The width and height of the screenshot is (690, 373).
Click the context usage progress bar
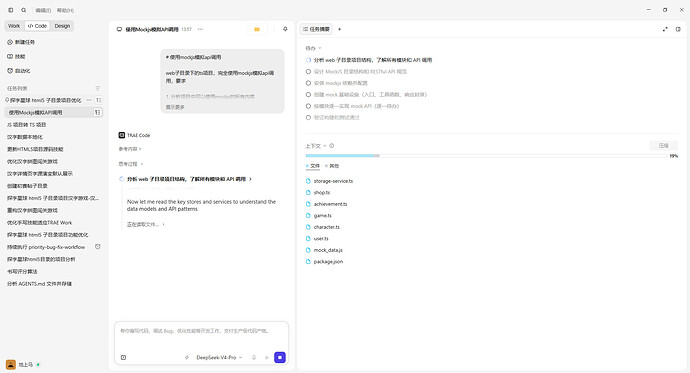(x=486, y=156)
